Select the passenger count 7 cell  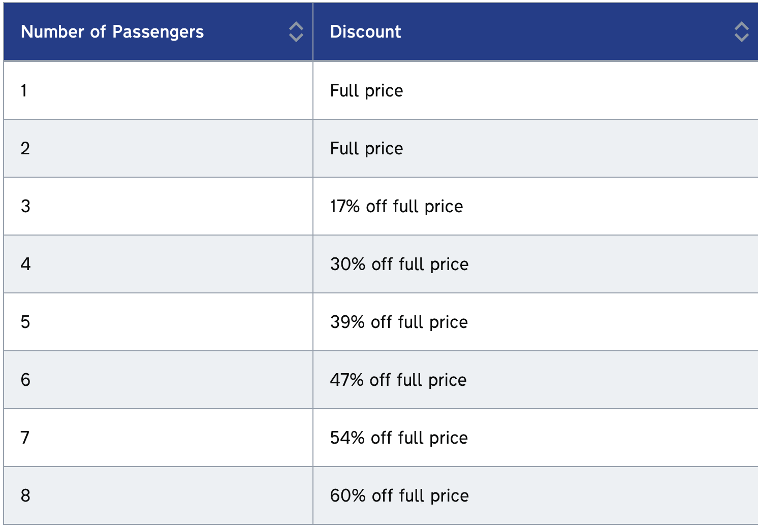tap(25, 438)
